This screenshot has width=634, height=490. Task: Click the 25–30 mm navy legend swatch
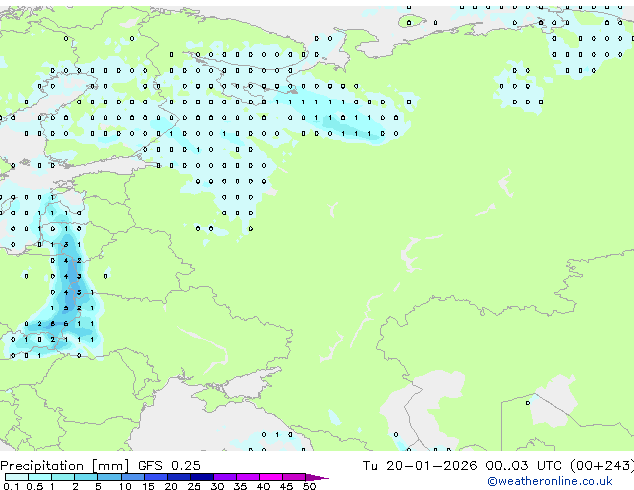pos(202,477)
